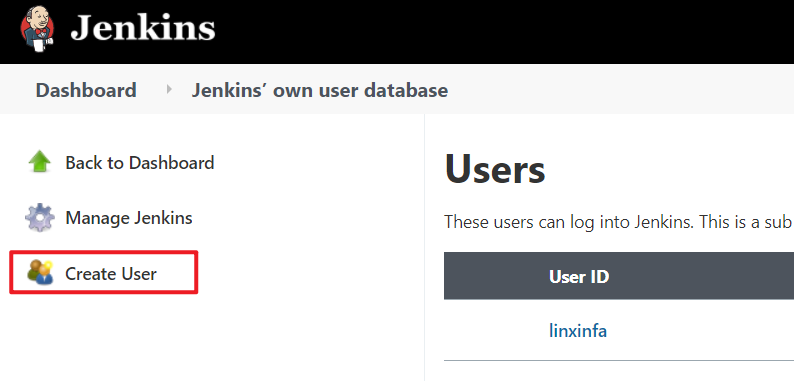Open the Dashboard breadcrumb link

click(86, 90)
